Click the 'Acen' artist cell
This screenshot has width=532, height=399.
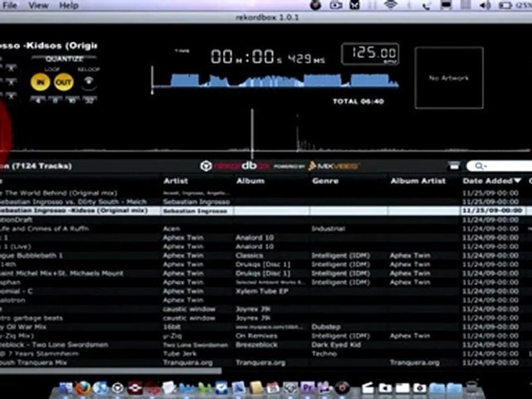tap(171, 229)
